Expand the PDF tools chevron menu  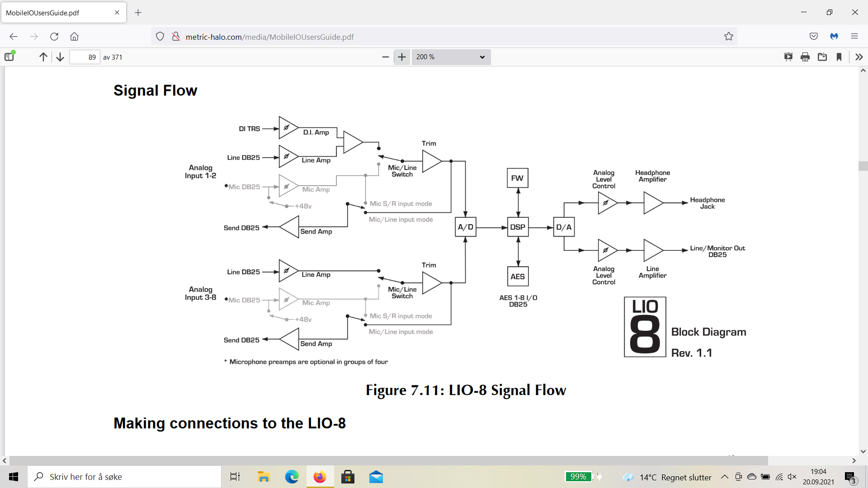click(x=859, y=57)
